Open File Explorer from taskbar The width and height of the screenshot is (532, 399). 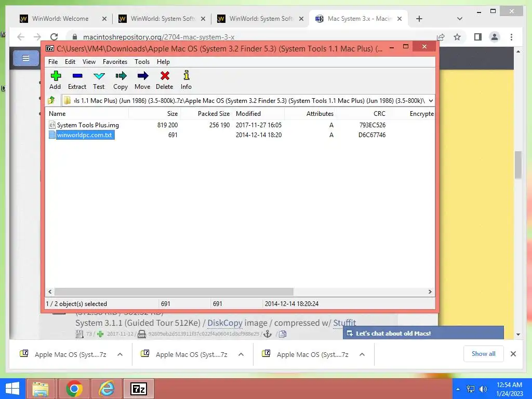pyautogui.click(x=41, y=389)
